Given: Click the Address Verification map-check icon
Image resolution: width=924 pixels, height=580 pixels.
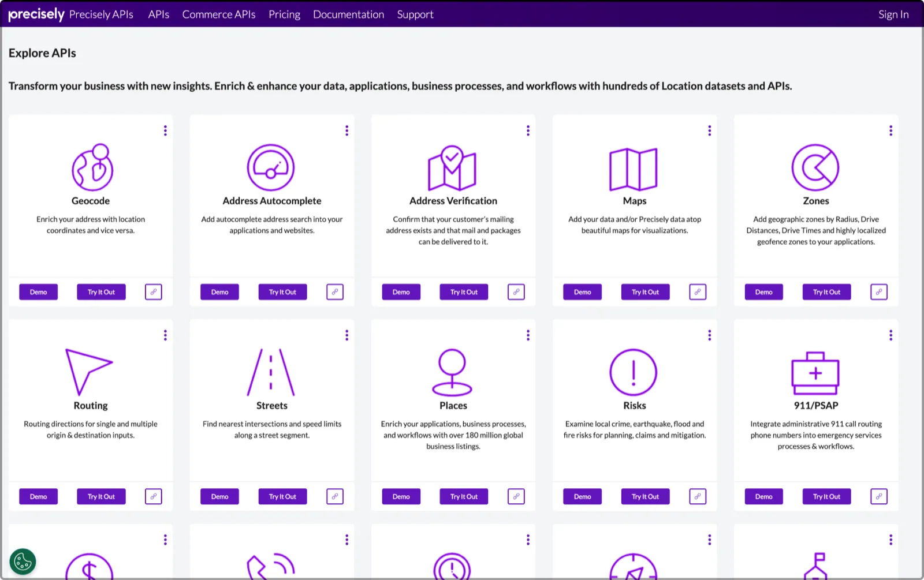Looking at the screenshot, I should 452,168.
